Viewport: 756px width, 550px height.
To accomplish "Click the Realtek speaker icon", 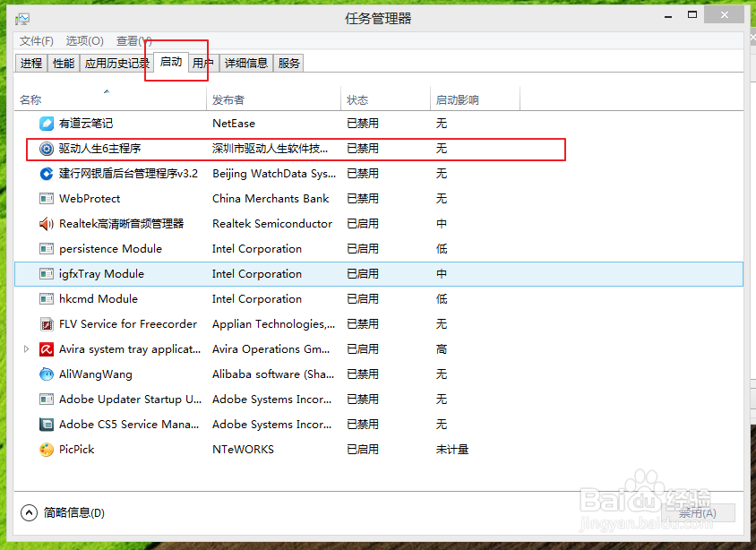I will click(x=47, y=224).
